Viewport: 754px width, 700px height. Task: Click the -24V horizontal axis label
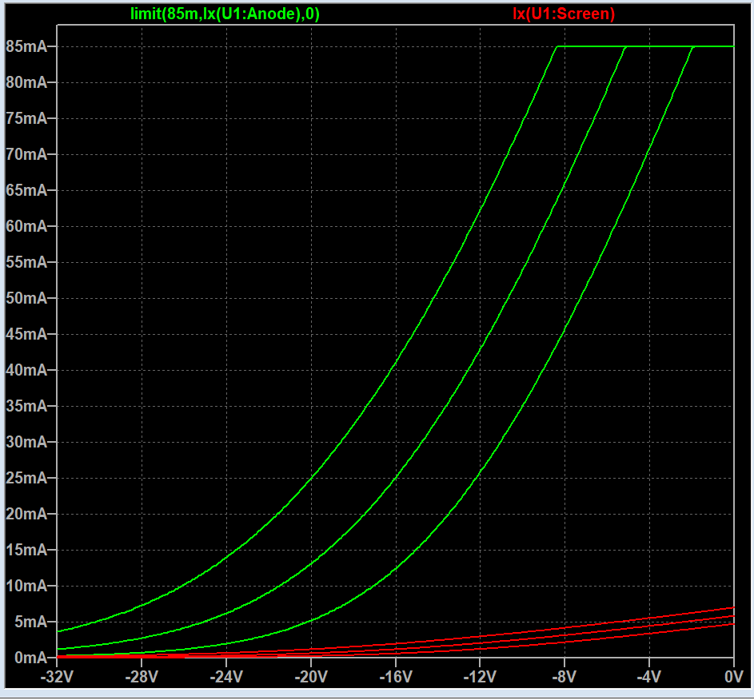point(226,677)
